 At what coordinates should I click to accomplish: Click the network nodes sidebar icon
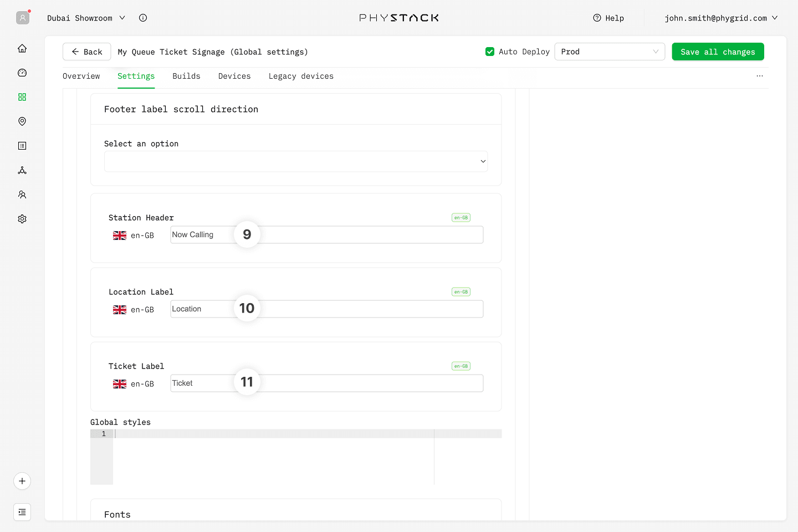[22, 170]
